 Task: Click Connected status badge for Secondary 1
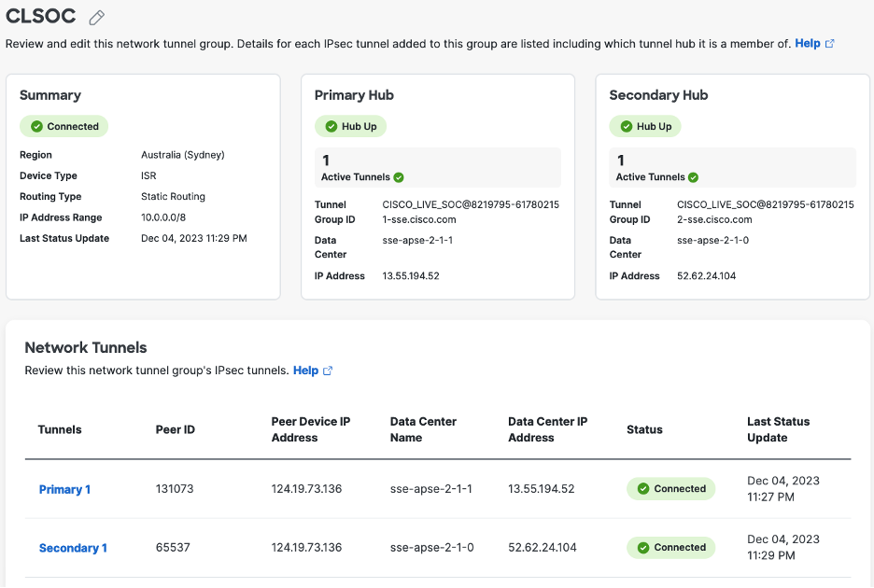(x=670, y=547)
